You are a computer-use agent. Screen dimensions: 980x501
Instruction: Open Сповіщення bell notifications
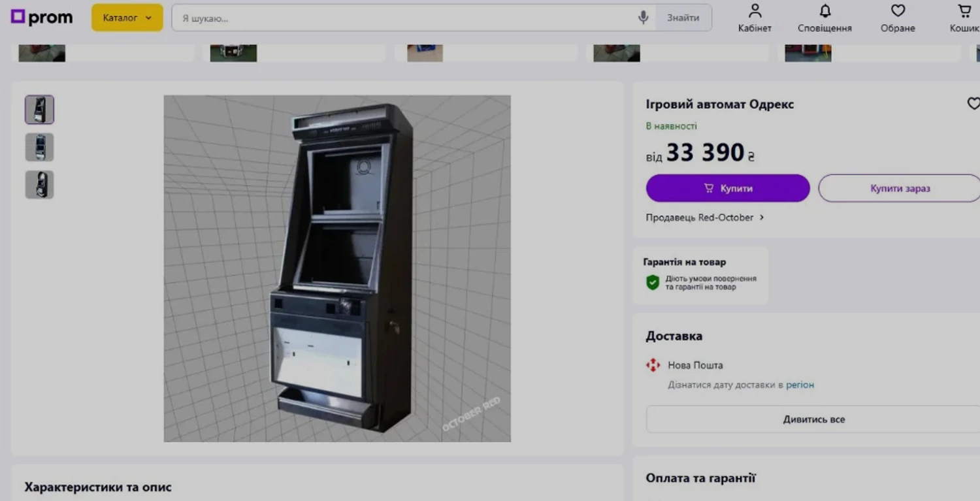pyautogui.click(x=825, y=18)
